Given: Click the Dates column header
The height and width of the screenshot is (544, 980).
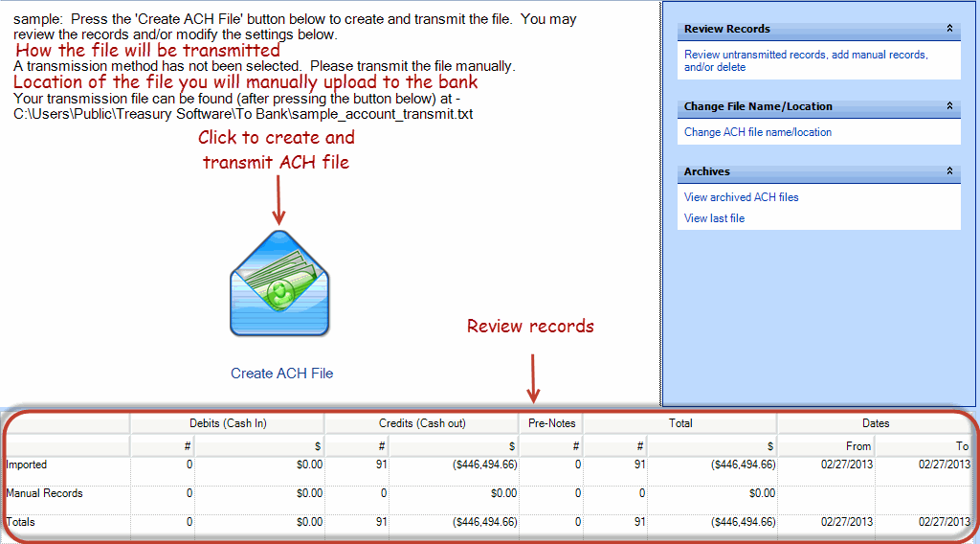Looking at the screenshot, I should [876, 423].
